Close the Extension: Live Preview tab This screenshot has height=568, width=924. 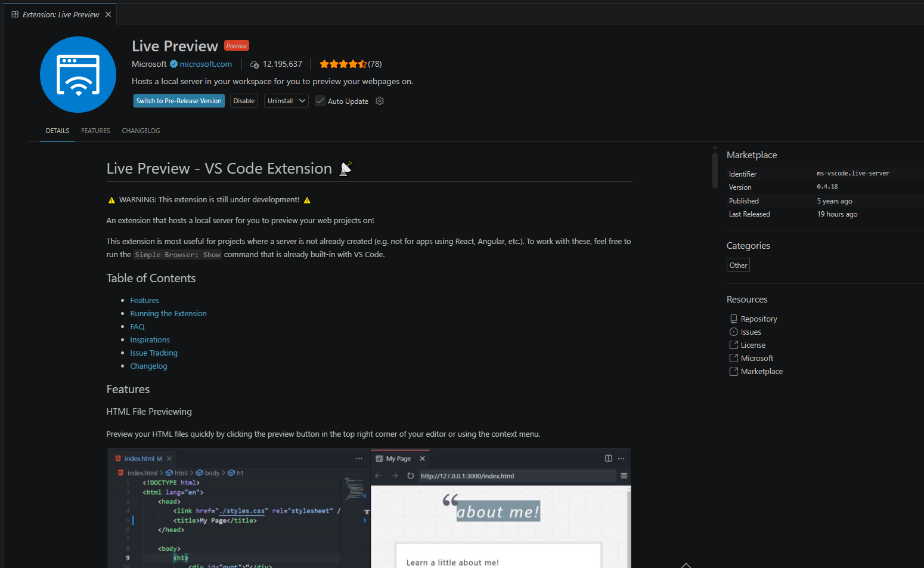(x=108, y=14)
